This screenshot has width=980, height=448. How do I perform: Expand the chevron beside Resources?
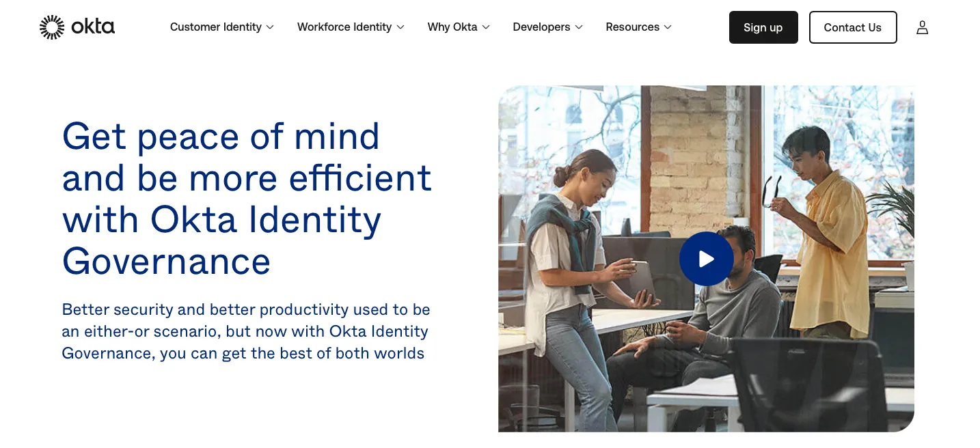coord(668,27)
